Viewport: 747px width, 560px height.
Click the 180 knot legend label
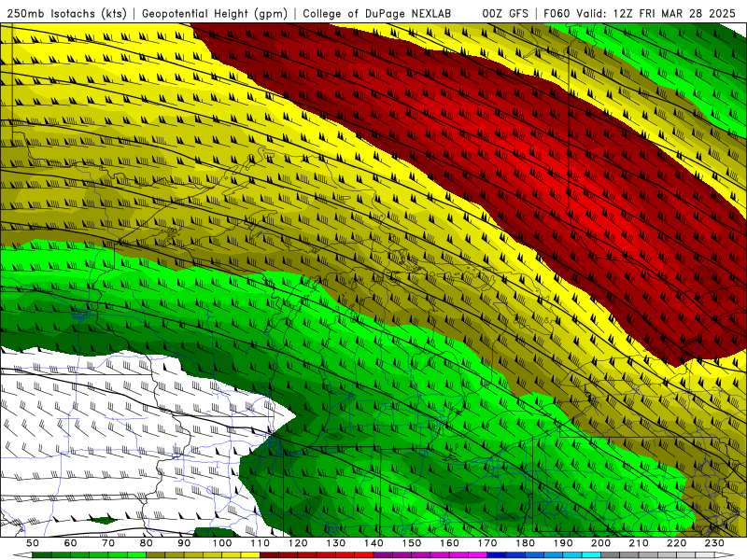525,543
